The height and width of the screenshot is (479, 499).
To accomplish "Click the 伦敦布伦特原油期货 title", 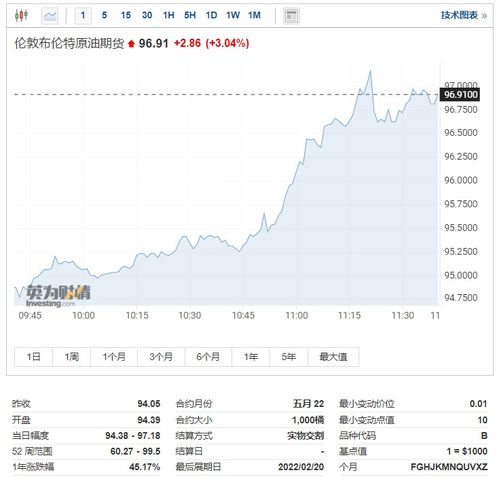I will (69, 43).
